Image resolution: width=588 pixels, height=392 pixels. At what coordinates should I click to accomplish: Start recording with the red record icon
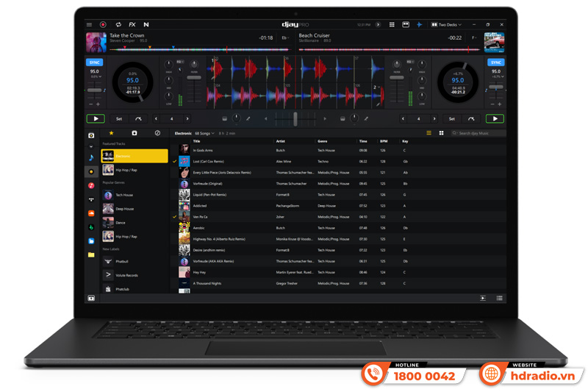(103, 25)
